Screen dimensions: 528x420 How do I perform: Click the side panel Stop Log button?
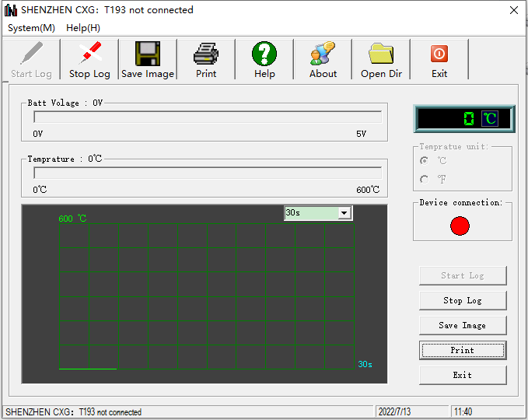tap(463, 300)
